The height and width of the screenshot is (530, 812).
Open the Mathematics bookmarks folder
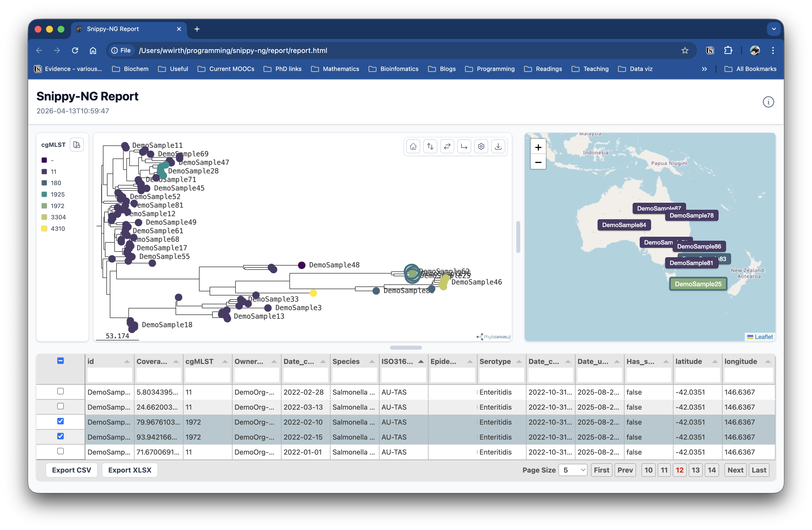[x=335, y=69]
